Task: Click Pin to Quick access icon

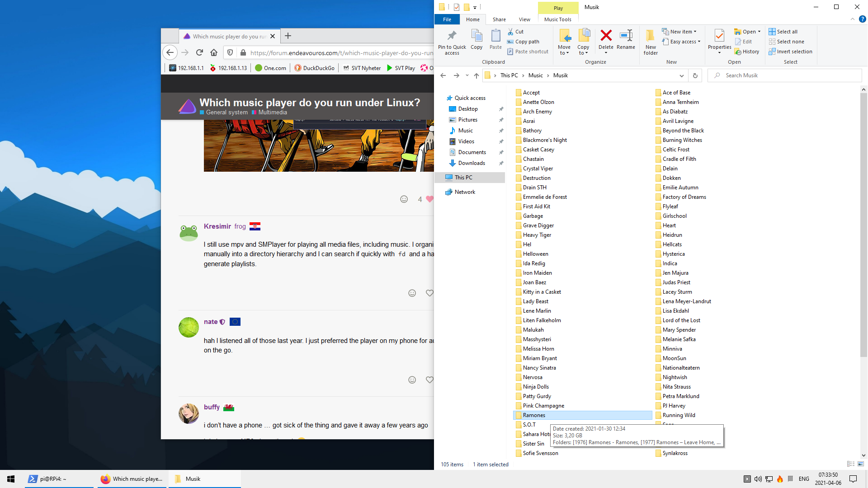Action: click(452, 36)
